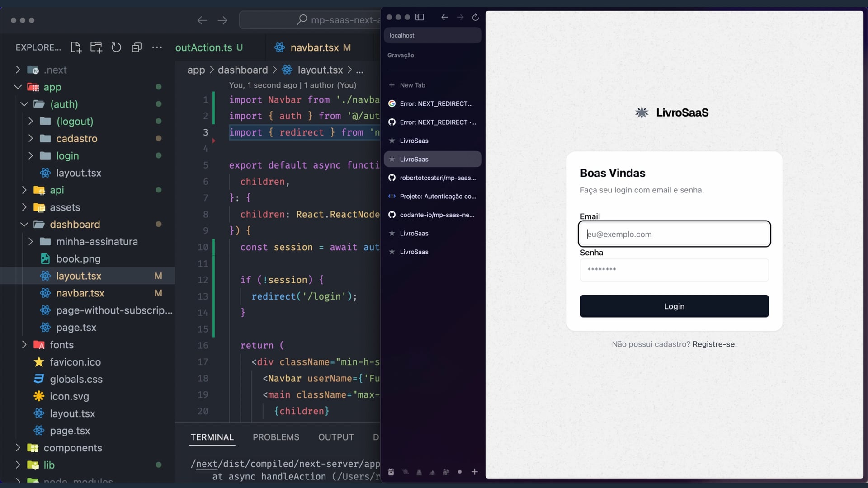The height and width of the screenshot is (488, 868).
Task: Switch to the PROBLEMS panel tab
Action: coord(276,437)
